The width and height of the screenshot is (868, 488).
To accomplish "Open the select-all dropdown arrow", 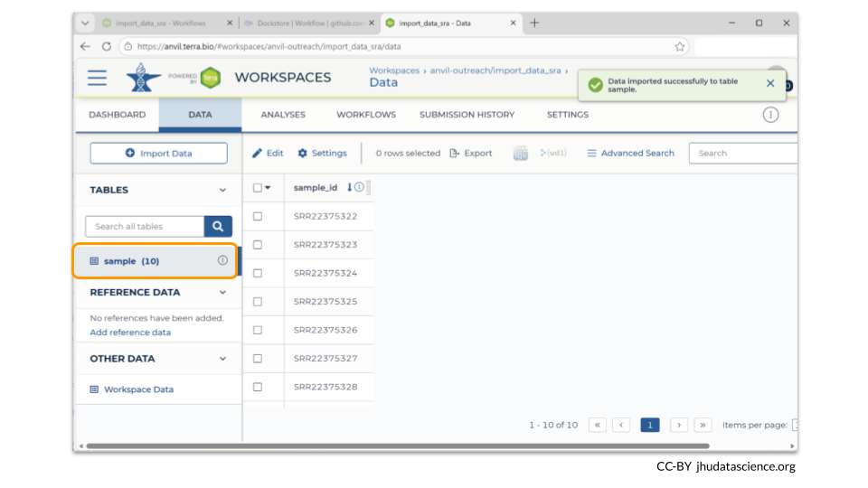I will coord(268,188).
